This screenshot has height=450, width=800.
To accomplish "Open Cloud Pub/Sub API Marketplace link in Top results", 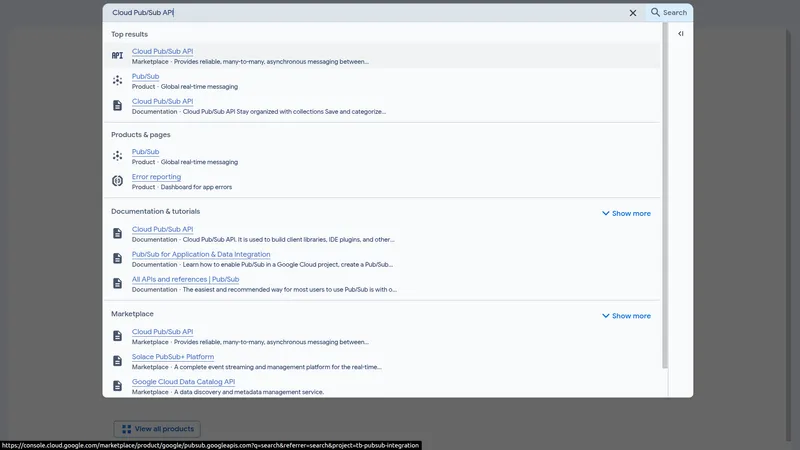I will [162, 51].
